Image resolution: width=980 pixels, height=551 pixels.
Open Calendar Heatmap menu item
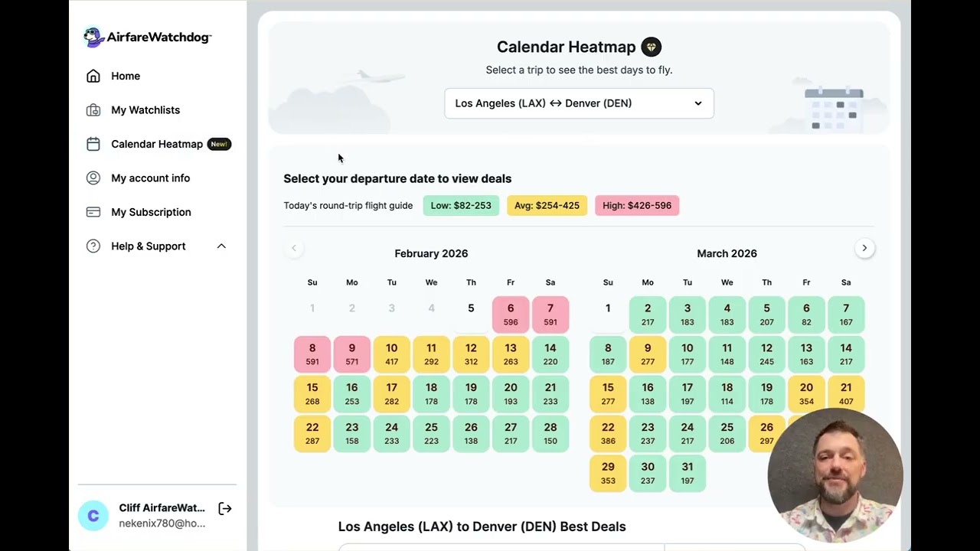(x=157, y=144)
